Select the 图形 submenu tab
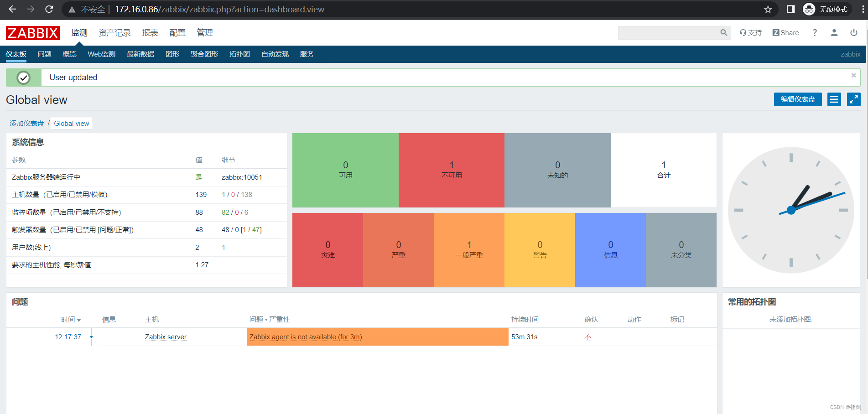Screen dimensions: 868x414 point(172,54)
